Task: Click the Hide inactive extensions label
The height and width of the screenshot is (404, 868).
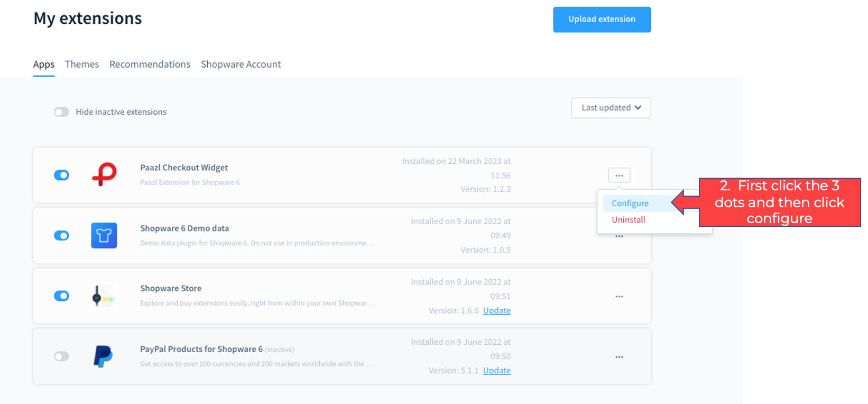Action: (x=121, y=112)
